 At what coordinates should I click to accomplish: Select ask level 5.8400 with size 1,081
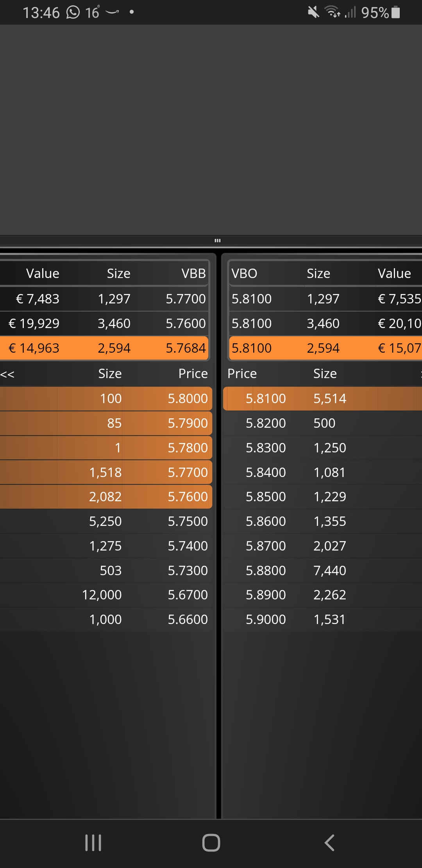pos(322,472)
